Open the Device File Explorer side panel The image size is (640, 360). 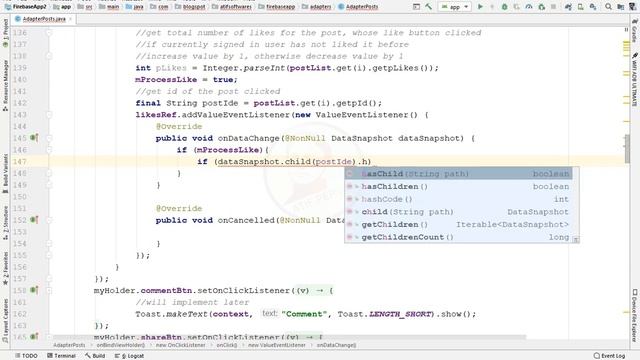(634, 315)
